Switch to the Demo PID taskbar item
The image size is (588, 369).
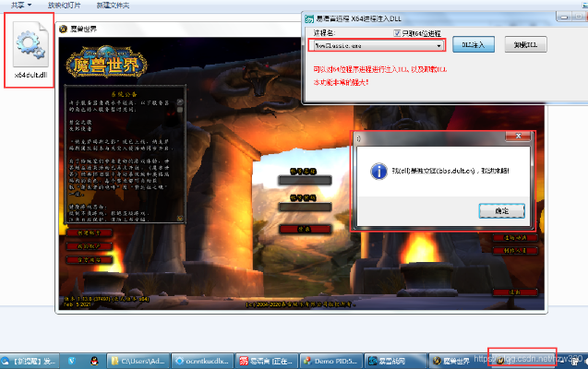pyautogui.click(x=331, y=361)
